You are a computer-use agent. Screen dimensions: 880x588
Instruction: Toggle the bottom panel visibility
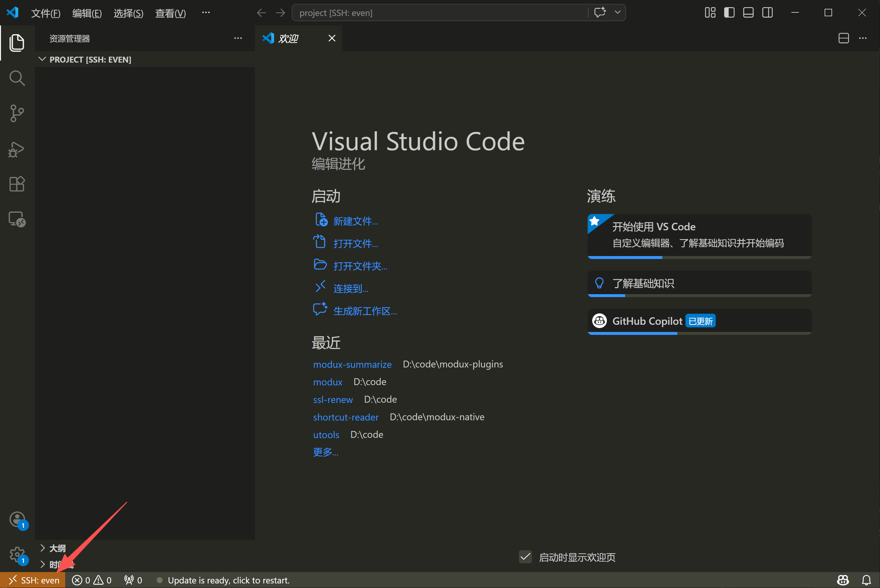748,13
